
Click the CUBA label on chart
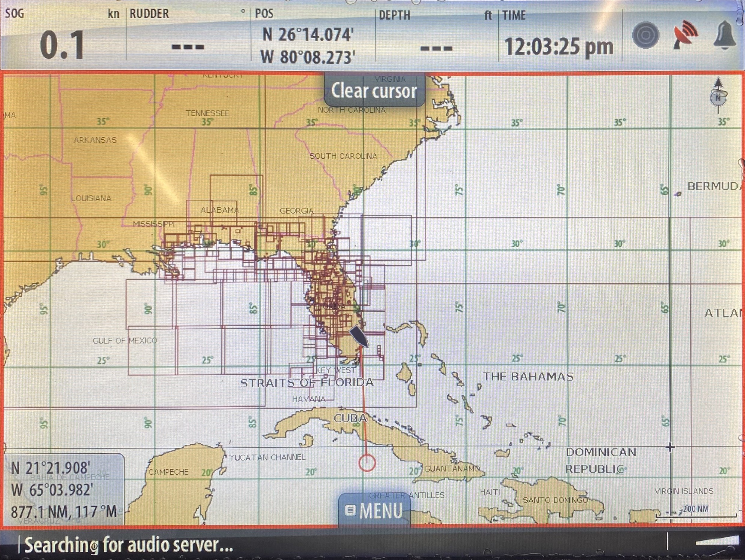350,418
